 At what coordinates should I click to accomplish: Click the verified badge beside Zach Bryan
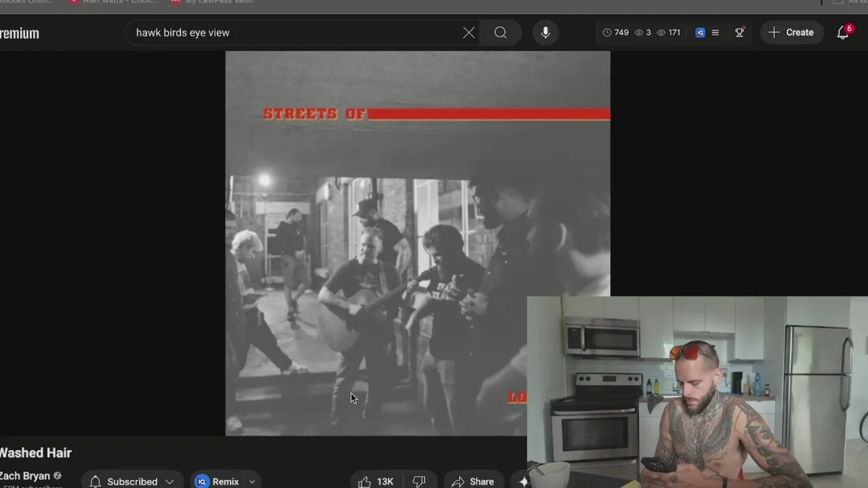click(58, 476)
